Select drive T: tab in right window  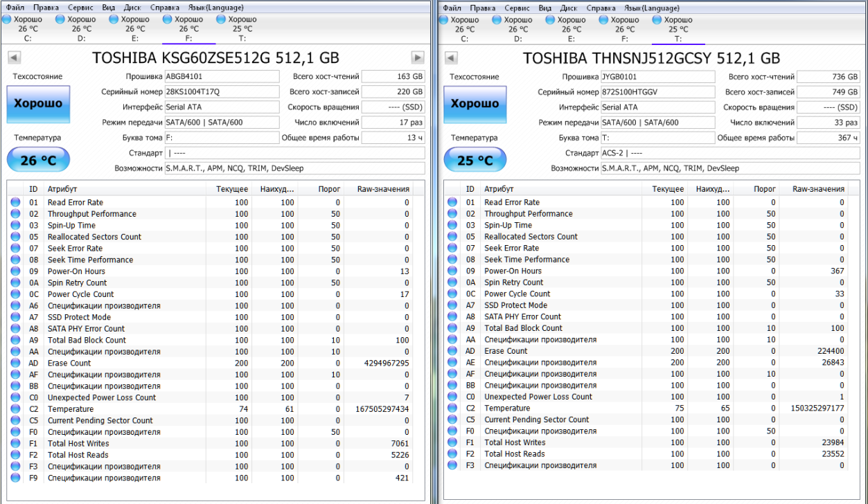pyautogui.click(x=678, y=29)
